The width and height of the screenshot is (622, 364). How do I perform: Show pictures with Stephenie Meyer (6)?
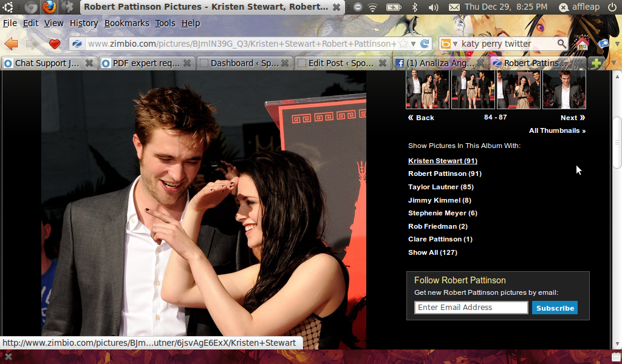443,213
